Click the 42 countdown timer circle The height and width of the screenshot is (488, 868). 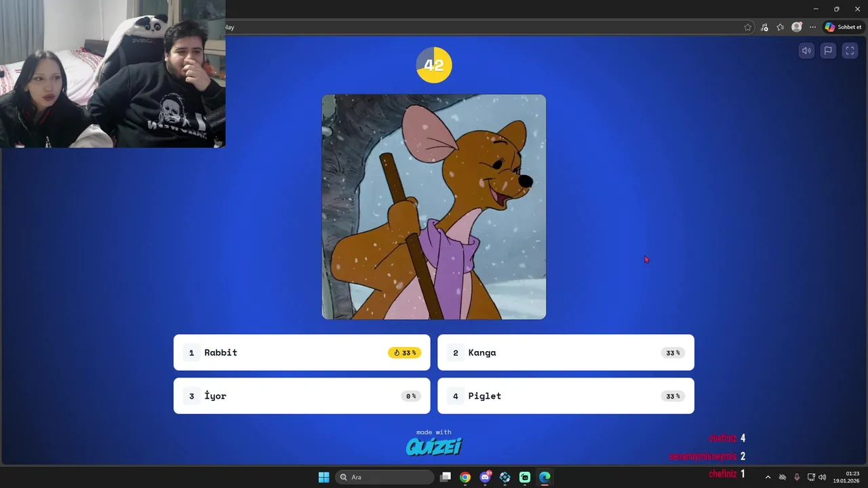[x=434, y=65]
